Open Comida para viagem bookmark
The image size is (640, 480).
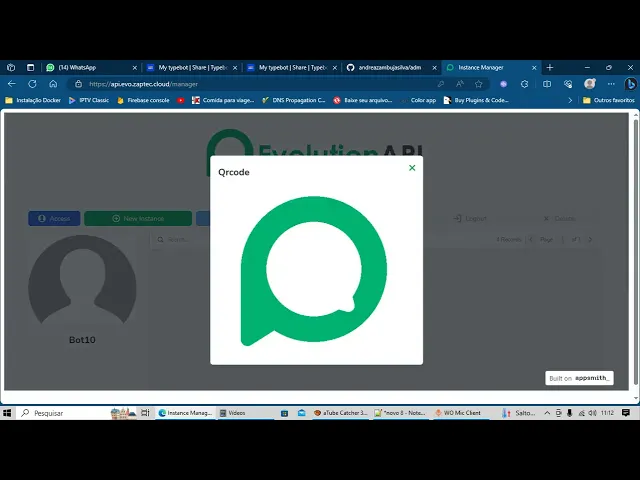223,100
